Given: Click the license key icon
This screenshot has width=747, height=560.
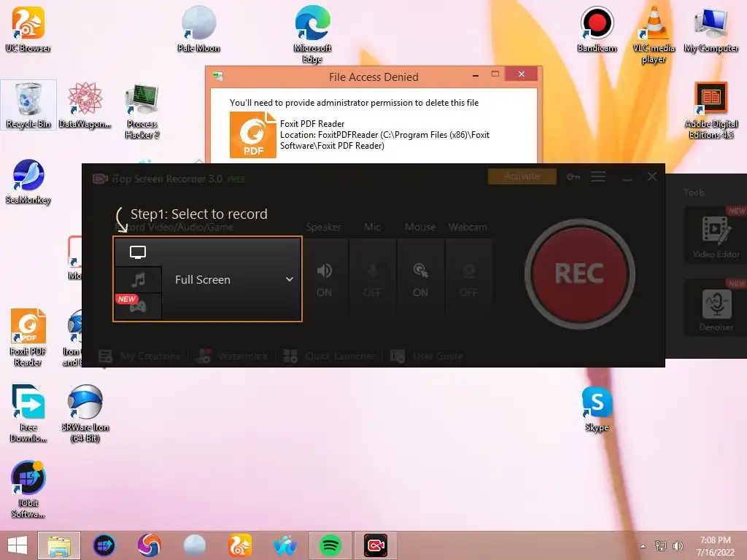Looking at the screenshot, I should (573, 176).
